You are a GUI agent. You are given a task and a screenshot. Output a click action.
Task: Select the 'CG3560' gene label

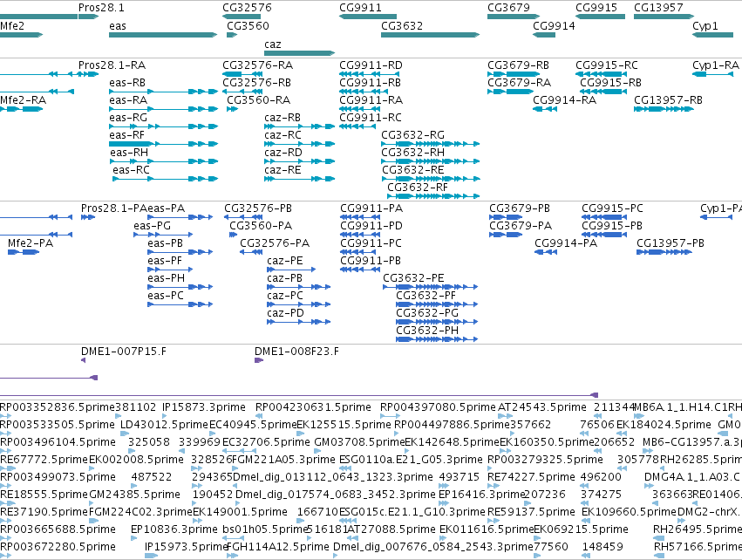[x=248, y=25]
